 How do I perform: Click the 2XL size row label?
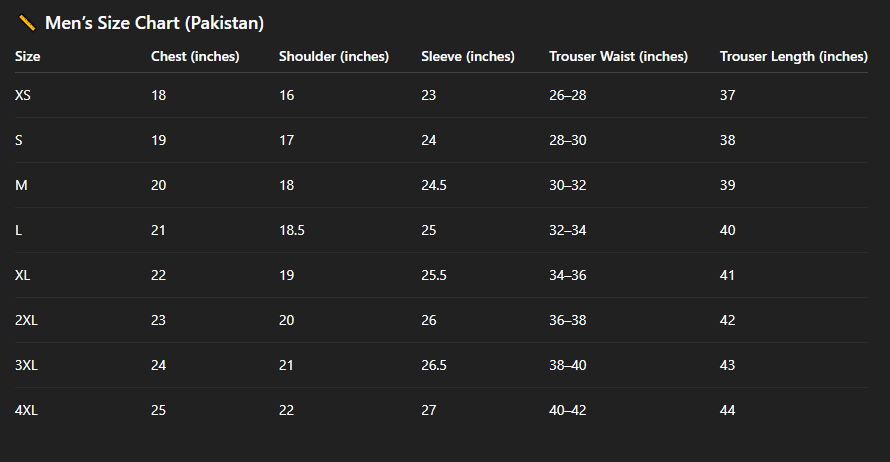click(x=27, y=320)
